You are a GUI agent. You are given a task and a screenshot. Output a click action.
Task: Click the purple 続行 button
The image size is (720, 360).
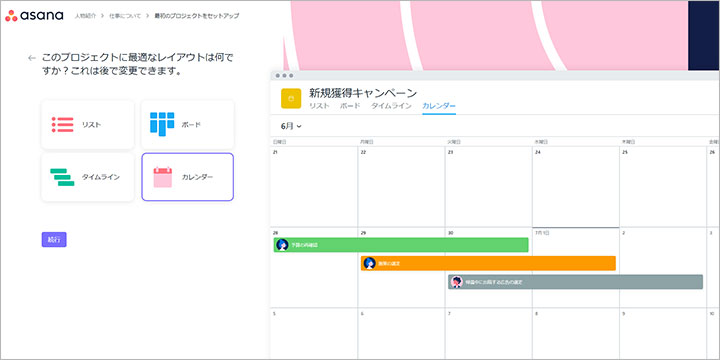point(54,240)
